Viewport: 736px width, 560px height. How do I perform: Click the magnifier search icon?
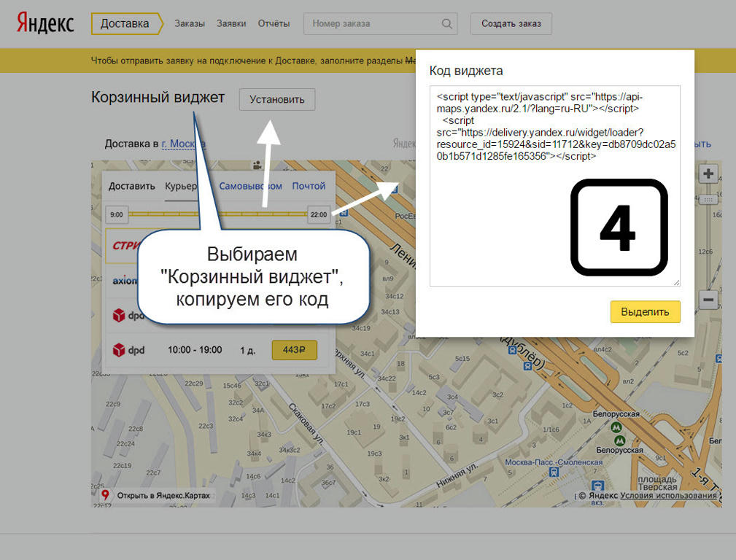[447, 23]
